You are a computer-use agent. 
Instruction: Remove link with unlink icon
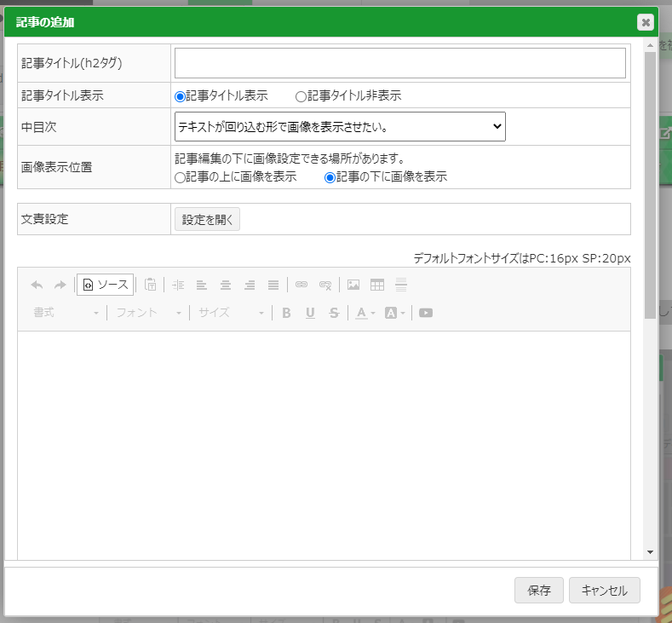point(325,285)
